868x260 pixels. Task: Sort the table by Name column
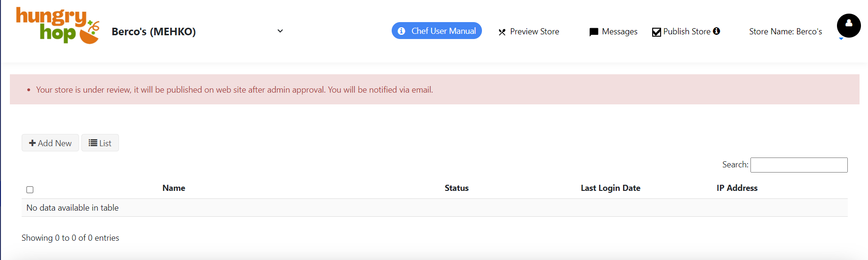tap(174, 188)
